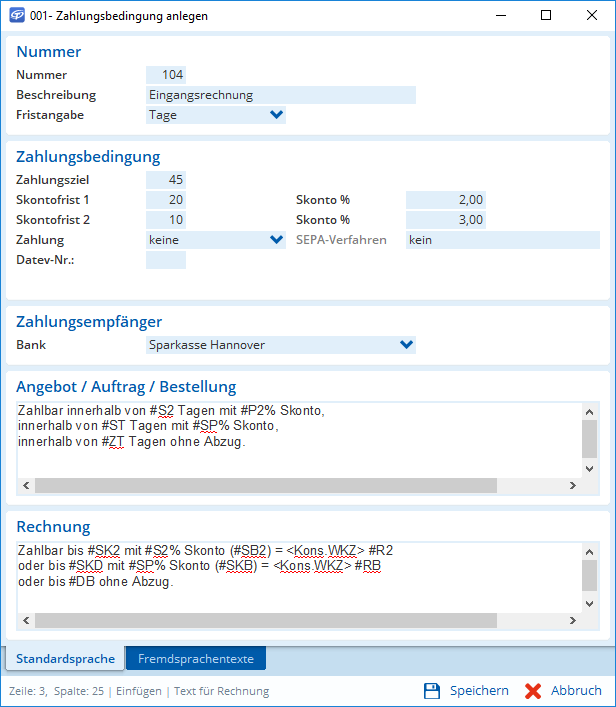Select the Standardsprache tab
Image resolution: width=616 pixels, height=707 pixels.
(65, 659)
